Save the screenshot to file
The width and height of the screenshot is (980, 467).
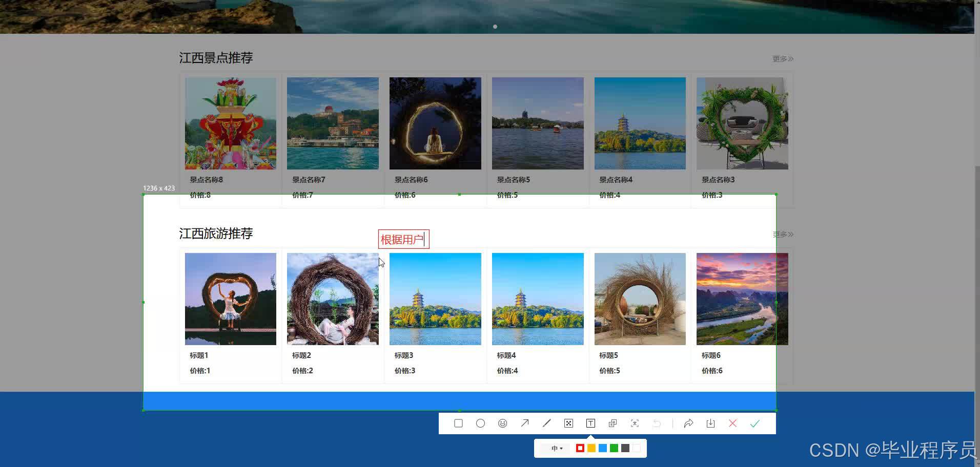point(710,423)
